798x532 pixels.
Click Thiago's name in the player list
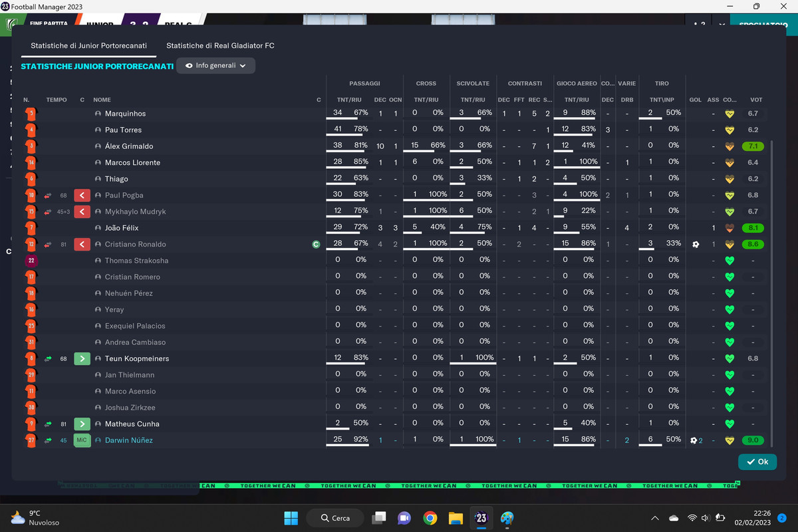tap(116, 179)
